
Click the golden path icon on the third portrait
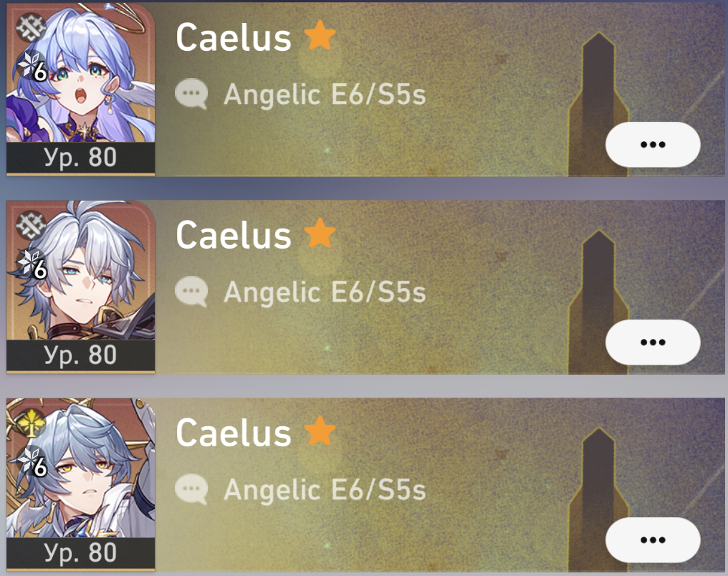tap(31, 423)
